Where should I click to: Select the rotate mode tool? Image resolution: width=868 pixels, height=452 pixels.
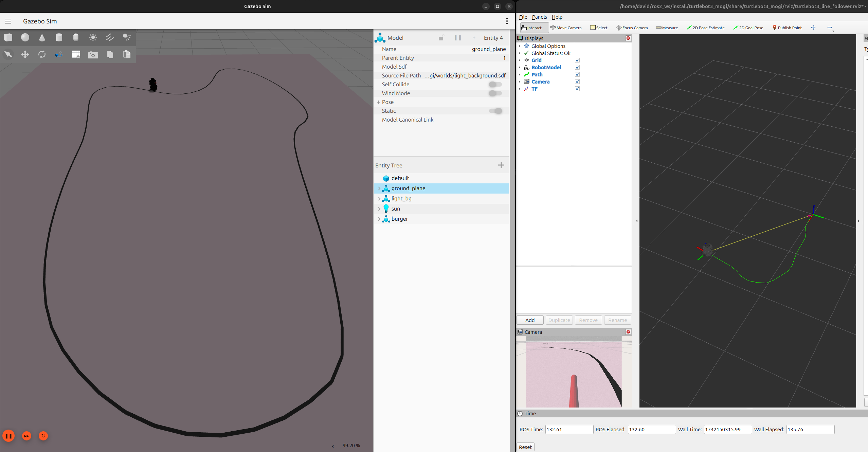(x=42, y=54)
